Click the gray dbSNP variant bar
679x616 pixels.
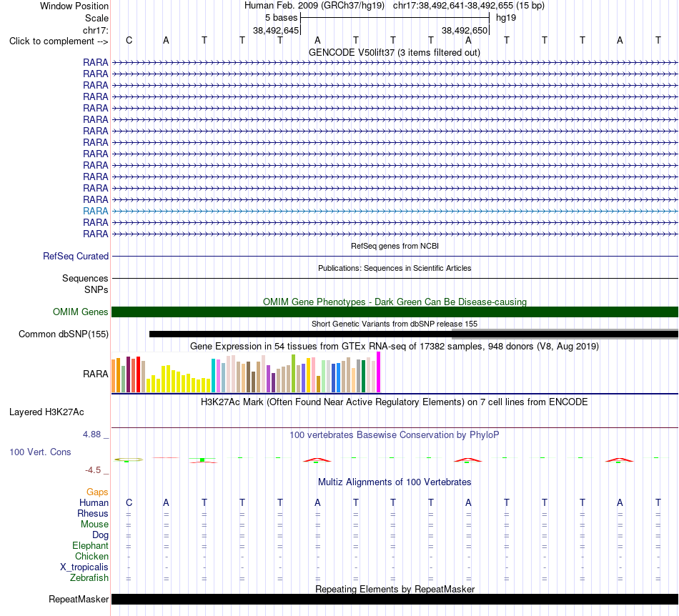tap(565, 334)
